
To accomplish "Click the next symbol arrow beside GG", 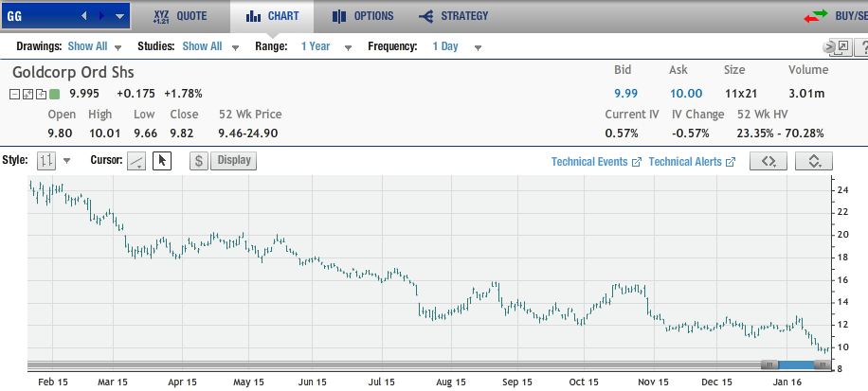I will (102, 16).
